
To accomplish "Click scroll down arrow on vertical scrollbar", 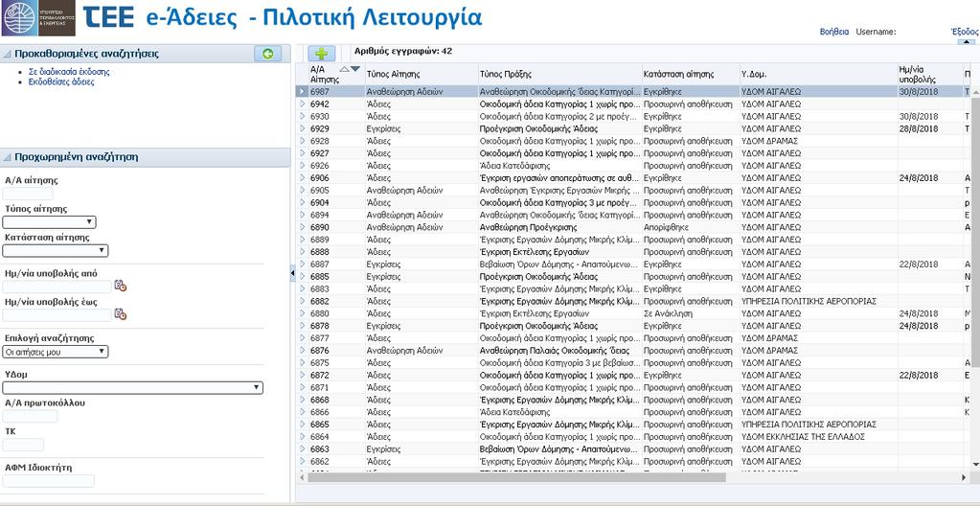I will point(975,464).
